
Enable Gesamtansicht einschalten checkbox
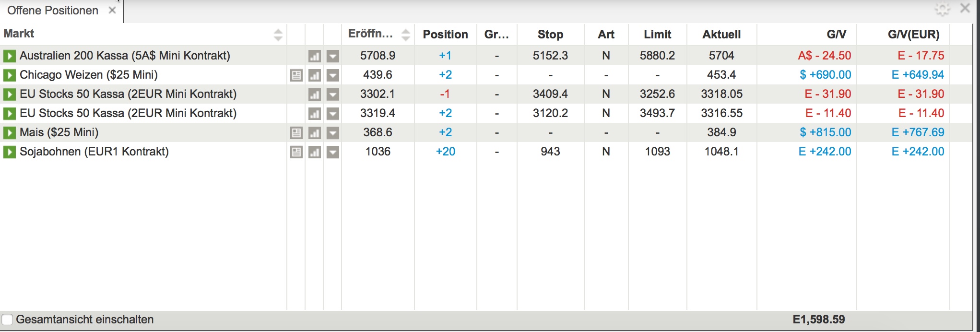[8, 320]
